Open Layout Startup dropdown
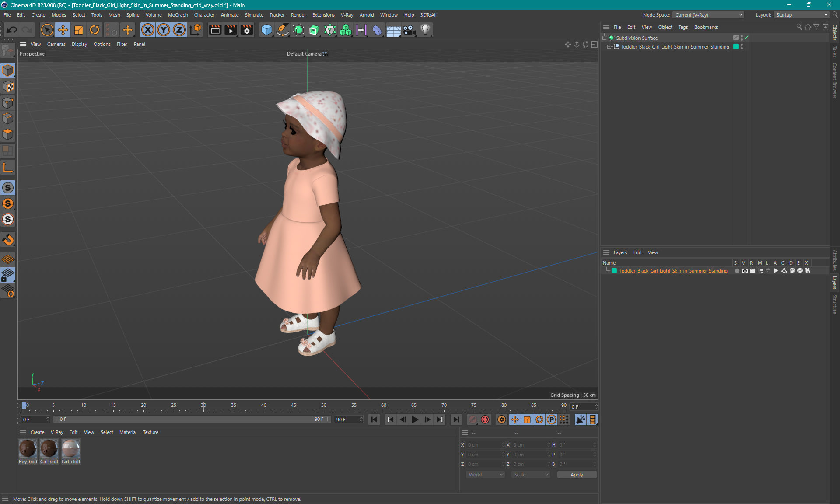Screen dimensions: 840x504 tap(801, 15)
